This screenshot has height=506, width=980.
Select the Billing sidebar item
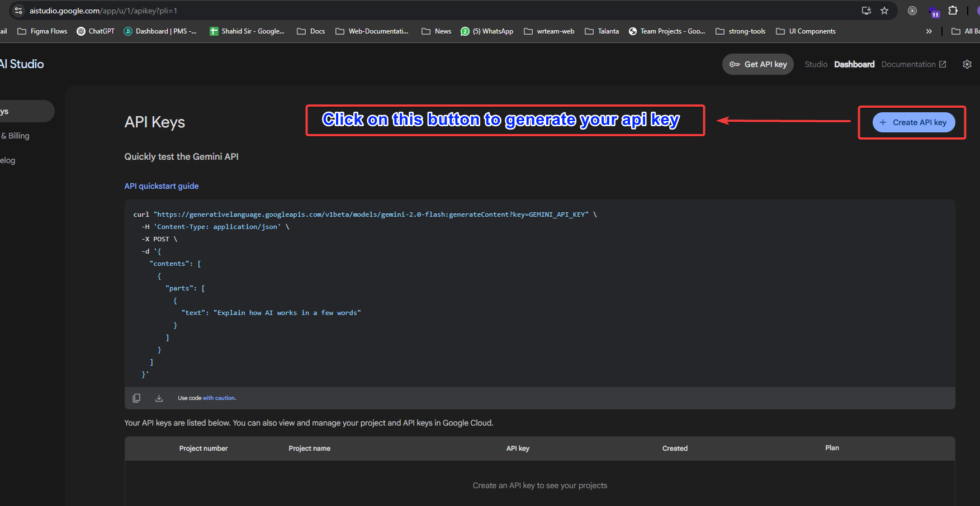[15, 136]
